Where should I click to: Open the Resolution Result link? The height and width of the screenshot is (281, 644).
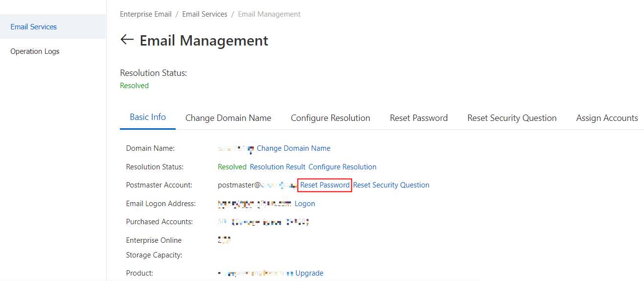(277, 167)
